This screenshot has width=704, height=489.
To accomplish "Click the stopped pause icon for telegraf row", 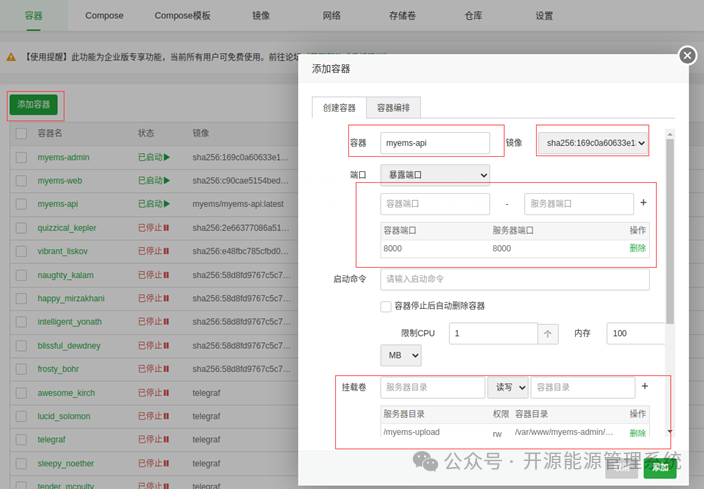I will click(x=167, y=440).
